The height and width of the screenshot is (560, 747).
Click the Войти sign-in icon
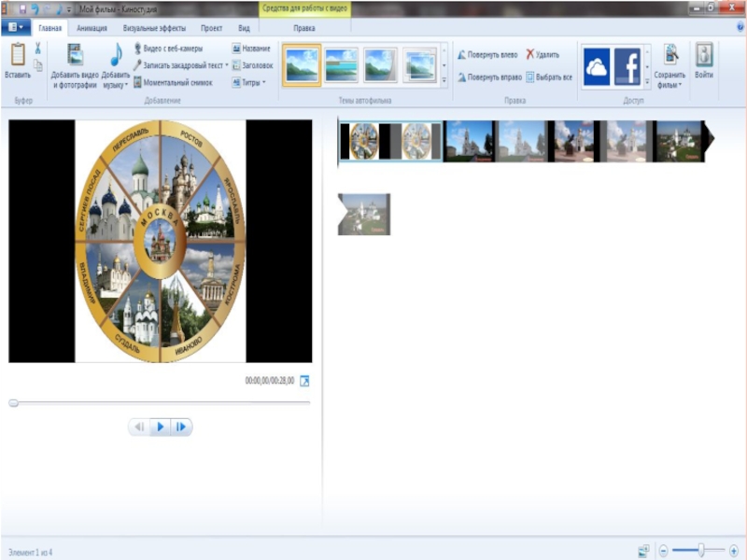pos(704,56)
